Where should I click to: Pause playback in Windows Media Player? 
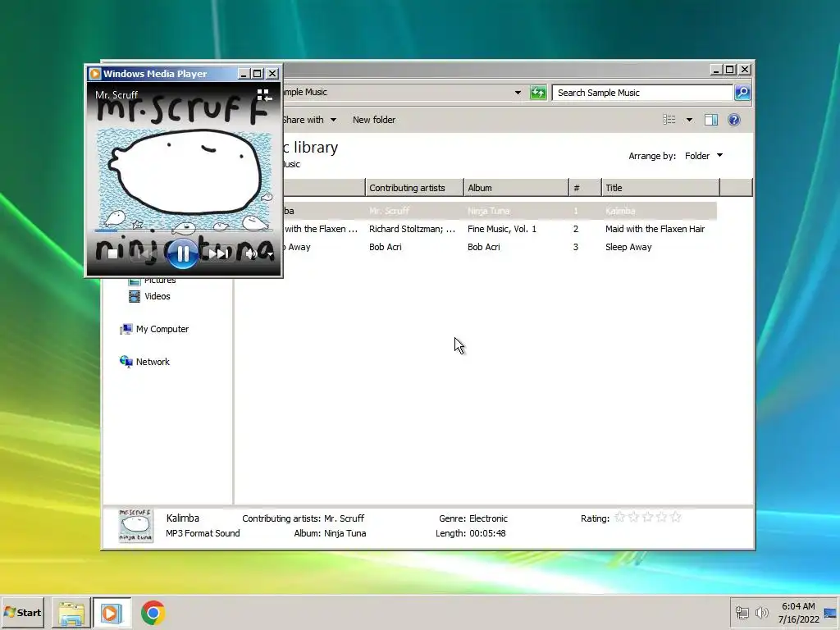(x=182, y=254)
